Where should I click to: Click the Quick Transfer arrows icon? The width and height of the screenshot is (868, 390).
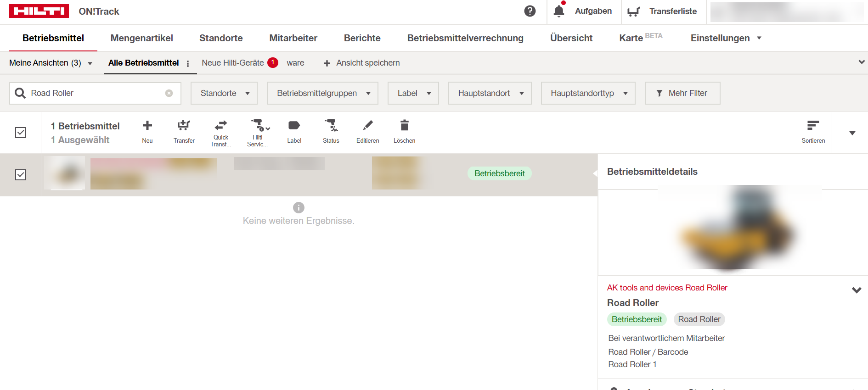pyautogui.click(x=221, y=125)
